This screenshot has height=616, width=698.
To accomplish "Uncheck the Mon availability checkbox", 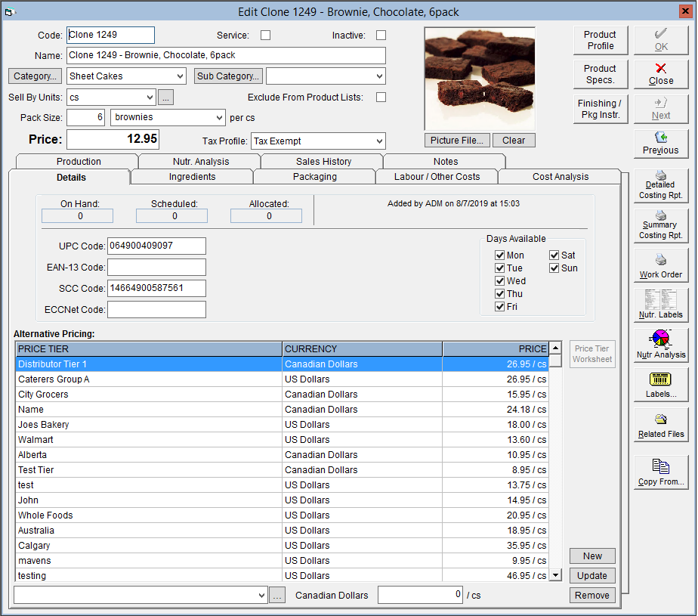I will click(x=499, y=255).
